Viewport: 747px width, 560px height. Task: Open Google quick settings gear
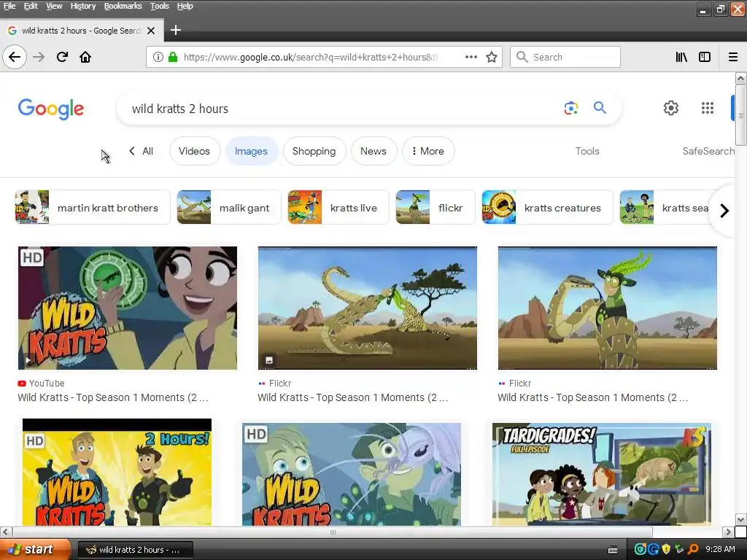tap(671, 108)
